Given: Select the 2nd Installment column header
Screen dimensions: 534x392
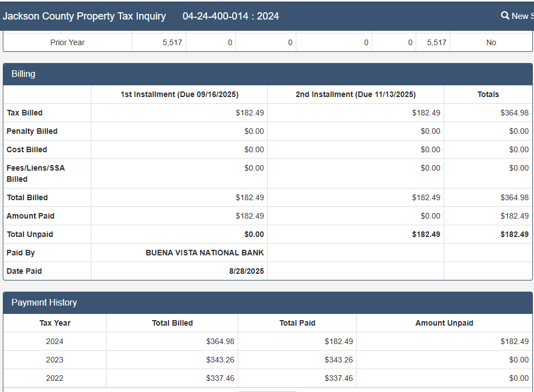Looking at the screenshot, I should 355,94.
